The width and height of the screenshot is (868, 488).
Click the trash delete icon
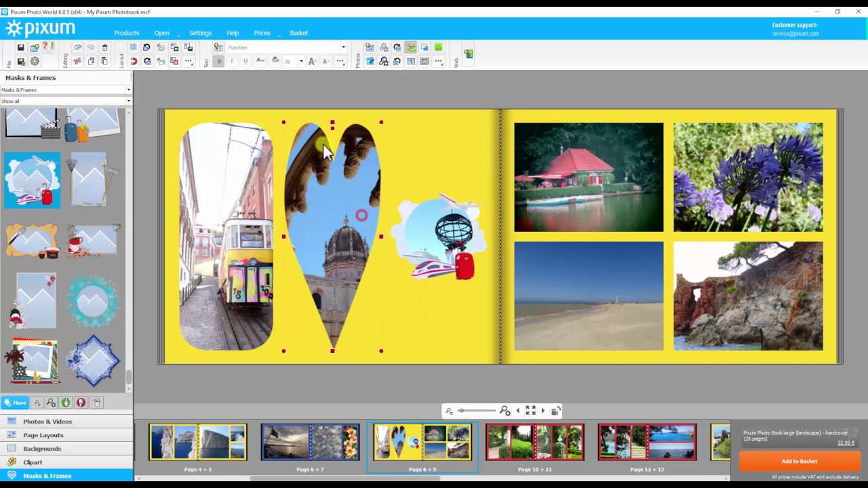104,47
